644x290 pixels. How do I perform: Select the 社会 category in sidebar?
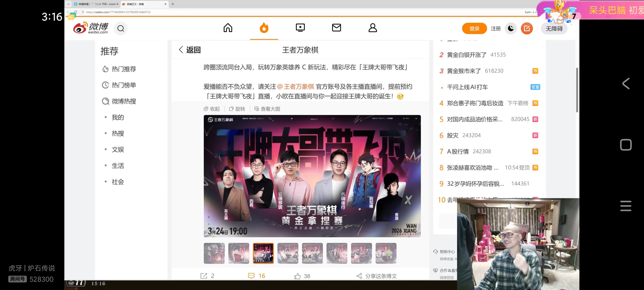point(118,182)
